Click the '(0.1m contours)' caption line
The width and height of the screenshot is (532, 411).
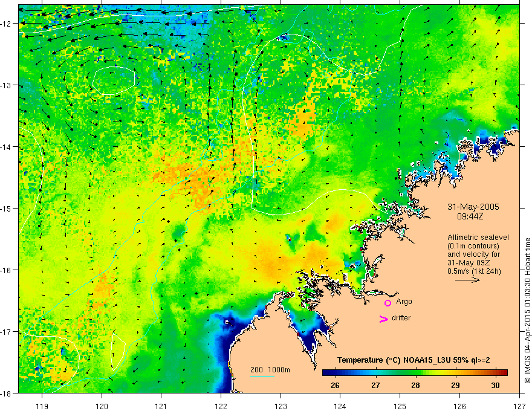473,246
